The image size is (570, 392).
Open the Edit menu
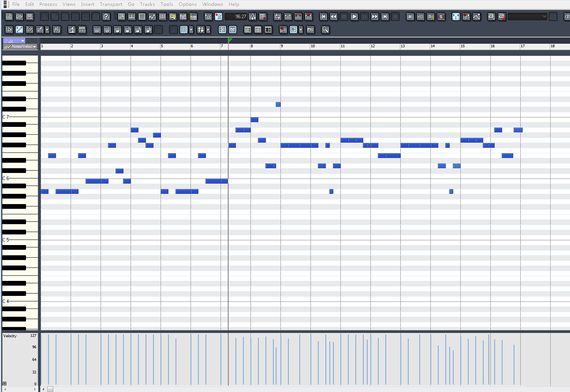30,4
